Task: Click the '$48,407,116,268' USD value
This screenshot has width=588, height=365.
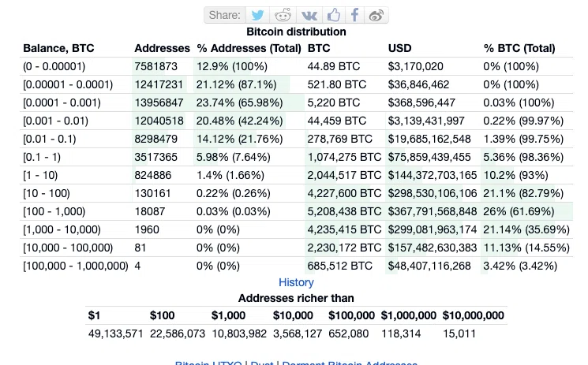Action: (429, 266)
